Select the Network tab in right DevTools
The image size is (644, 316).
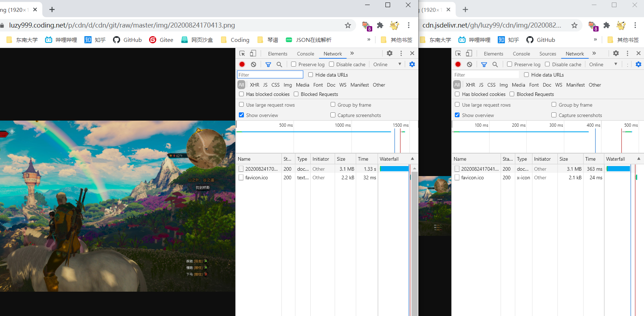[x=575, y=54]
